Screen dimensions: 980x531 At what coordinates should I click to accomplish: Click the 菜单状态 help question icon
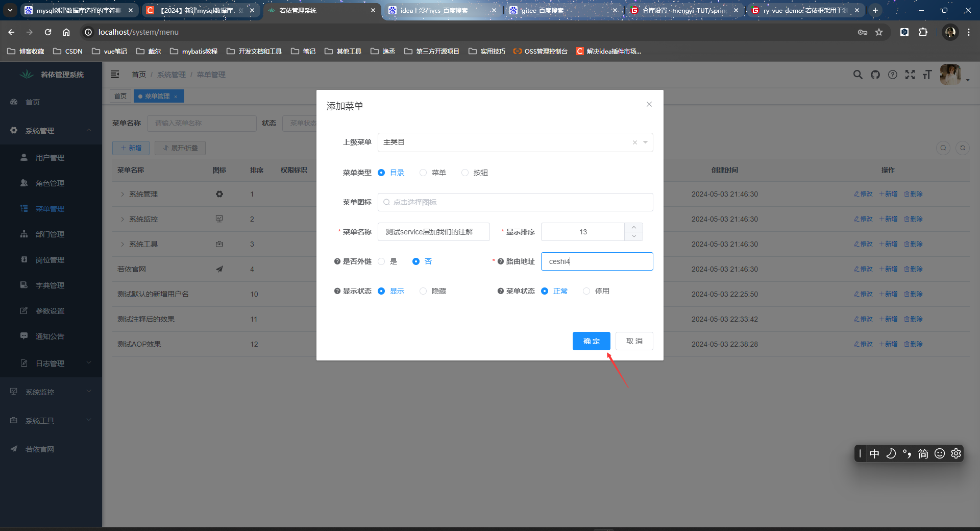click(x=501, y=291)
